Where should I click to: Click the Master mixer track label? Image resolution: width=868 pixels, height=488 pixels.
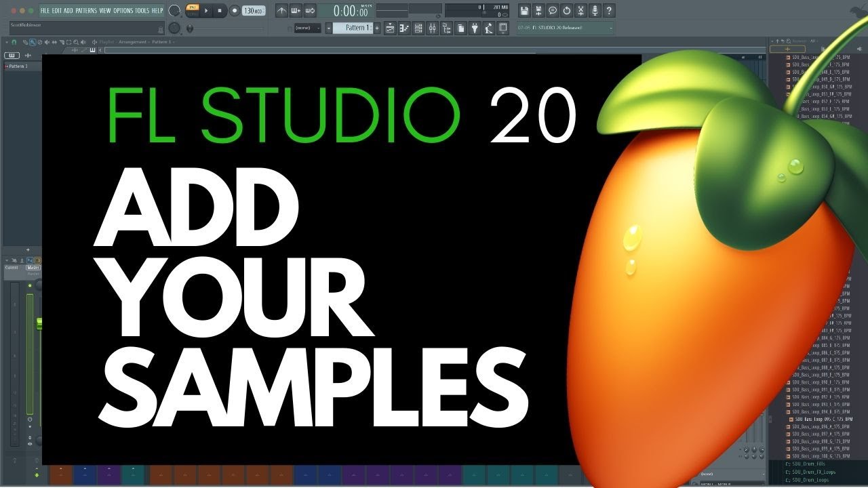33,268
